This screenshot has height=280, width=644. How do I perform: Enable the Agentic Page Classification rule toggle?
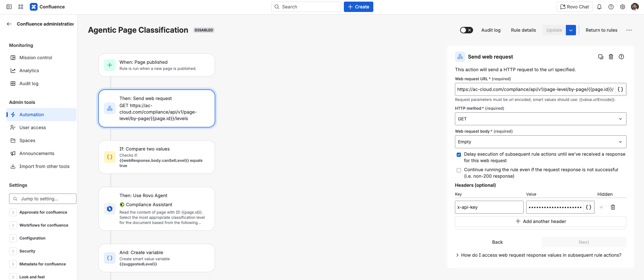[466, 30]
